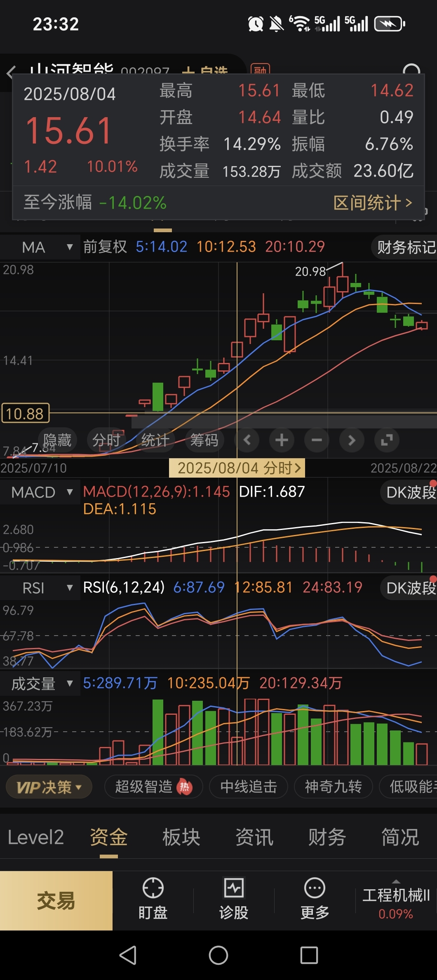Zoom out the chart with minus button
This screenshot has width=437, height=980.
(x=317, y=440)
